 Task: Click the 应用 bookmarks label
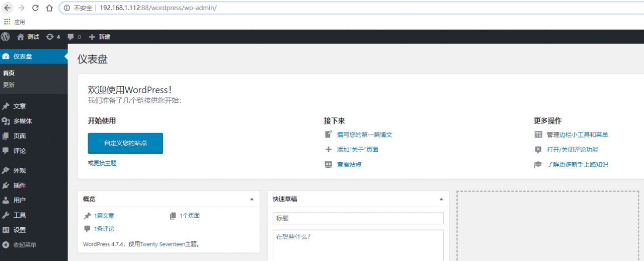click(20, 22)
